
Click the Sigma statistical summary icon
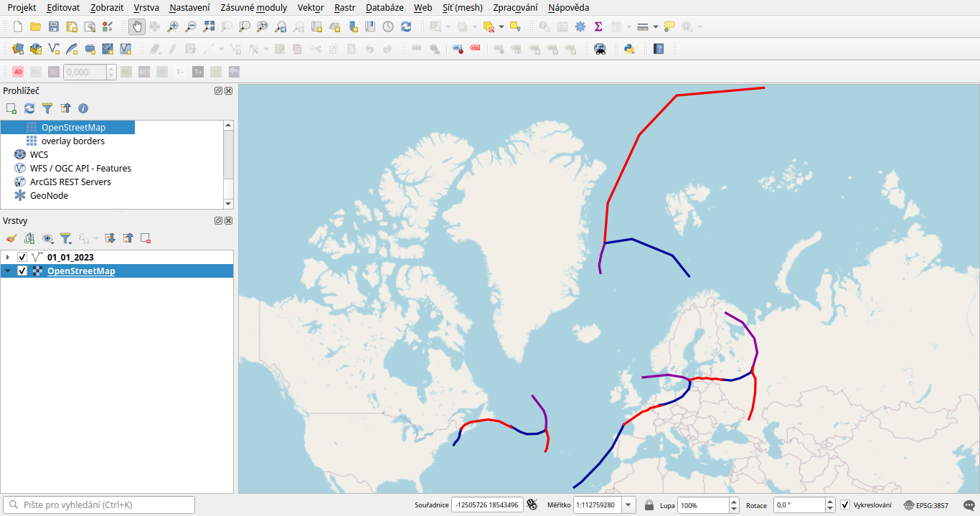(x=598, y=27)
